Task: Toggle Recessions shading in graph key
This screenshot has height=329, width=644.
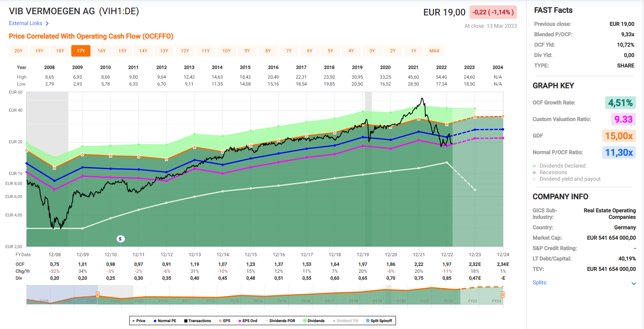Action: pyautogui.click(x=553, y=172)
